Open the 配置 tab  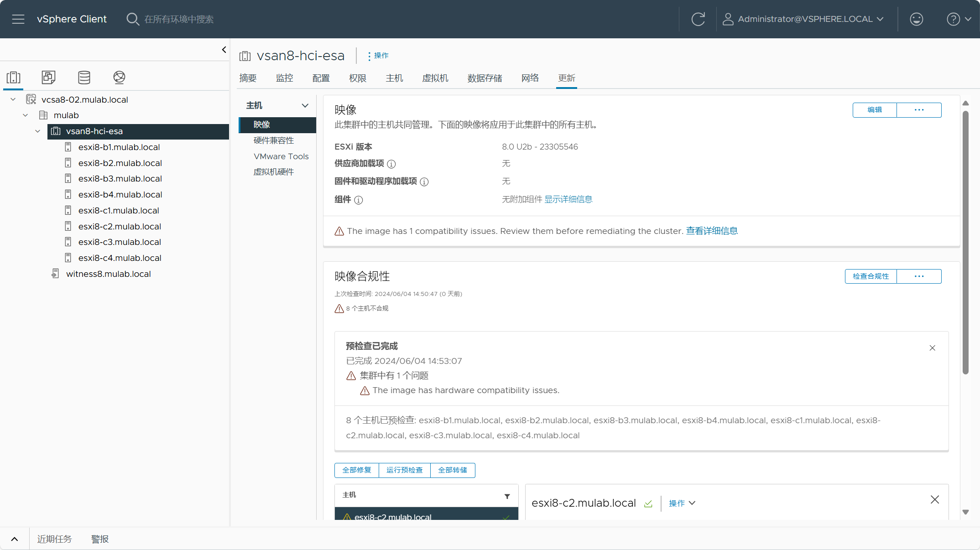pos(321,78)
